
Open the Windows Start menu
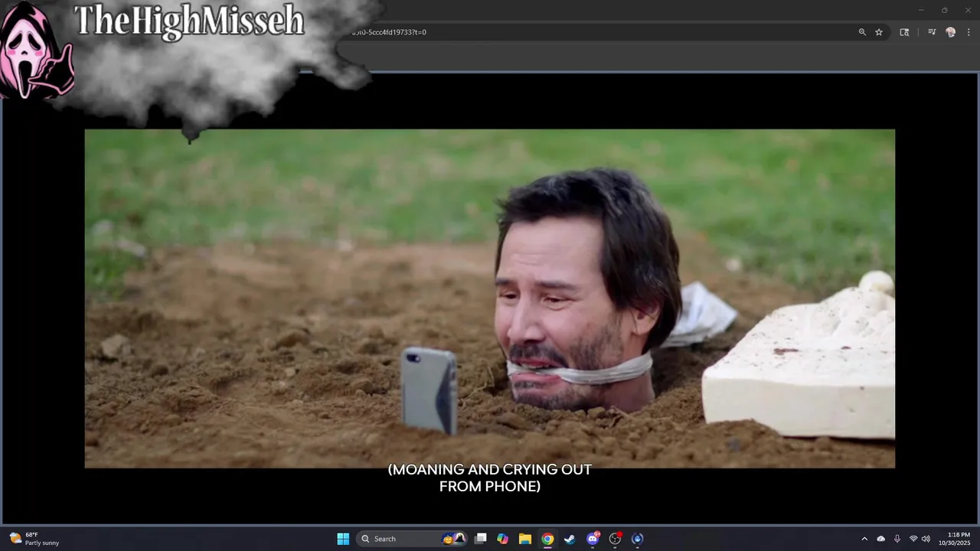pos(343,539)
